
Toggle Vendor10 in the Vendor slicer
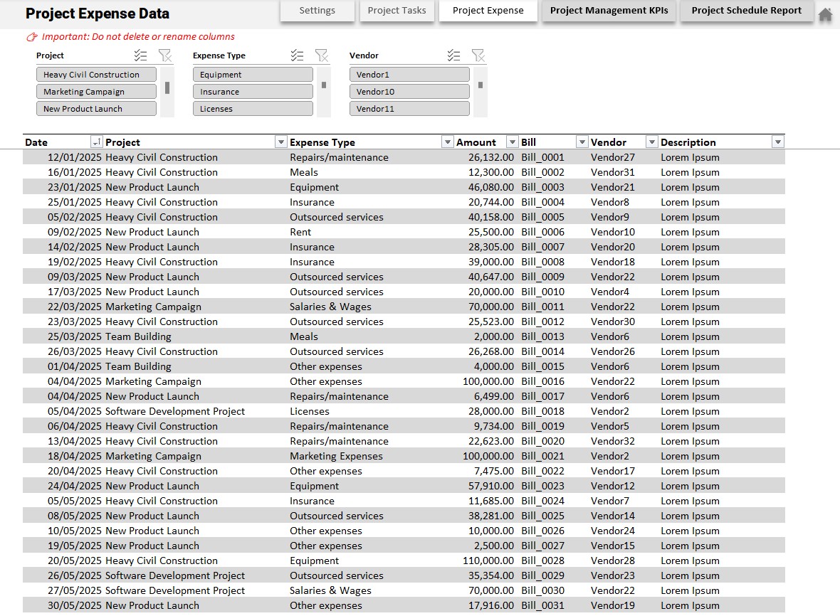(409, 90)
